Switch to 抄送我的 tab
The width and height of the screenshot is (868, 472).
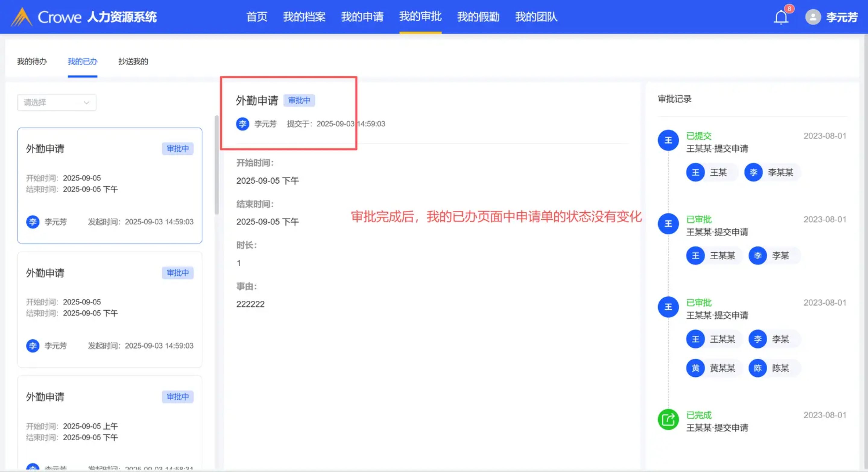point(133,61)
